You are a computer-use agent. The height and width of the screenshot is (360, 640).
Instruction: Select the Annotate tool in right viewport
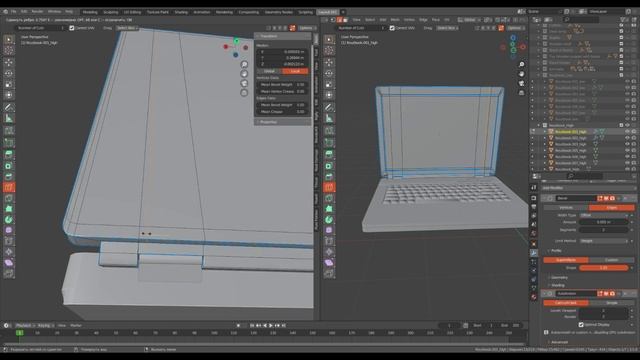point(329,107)
